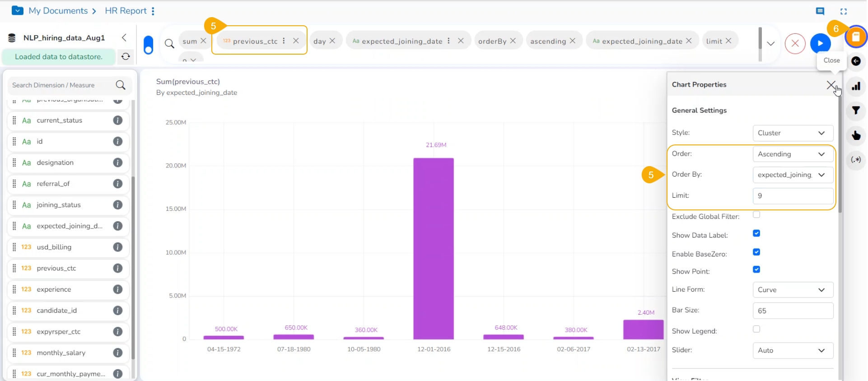868x381 pixels.
Task: Toggle the fullscreen icon
Action: tap(843, 11)
